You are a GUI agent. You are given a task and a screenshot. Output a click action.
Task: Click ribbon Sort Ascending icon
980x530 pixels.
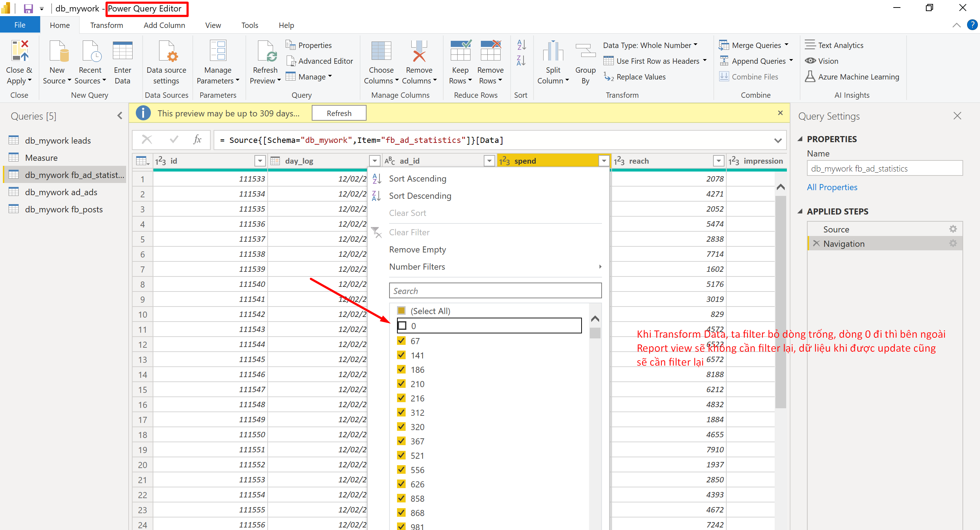(x=521, y=45)
